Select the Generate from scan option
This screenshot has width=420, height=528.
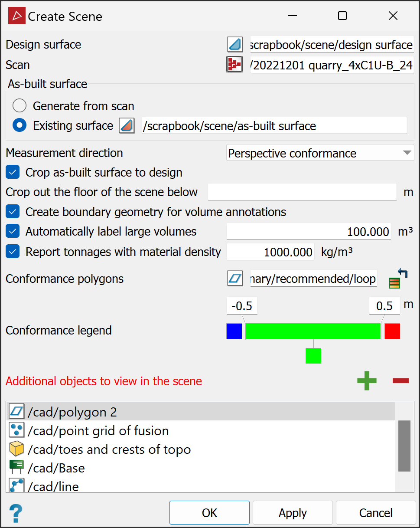click(x=20, y=106)
